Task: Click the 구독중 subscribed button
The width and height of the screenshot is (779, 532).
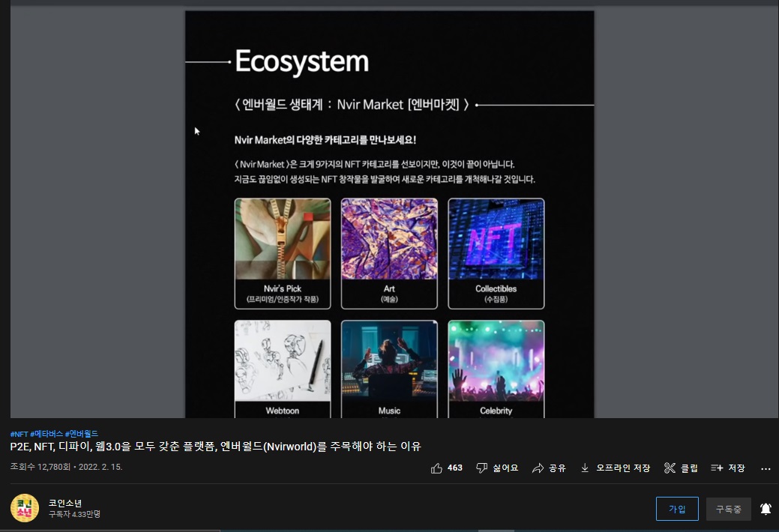Action: (728, 509)
